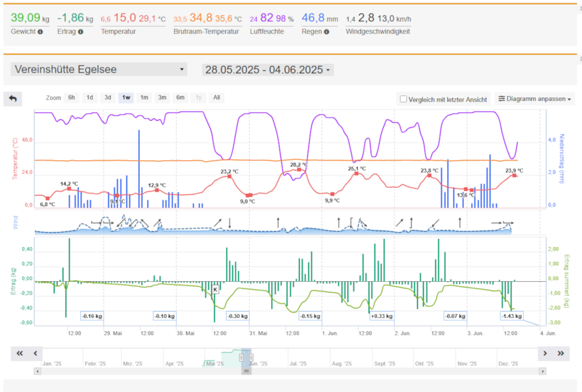
Task: Step forward with the single-right navigator arrow
Action: (x=546, y=353)
